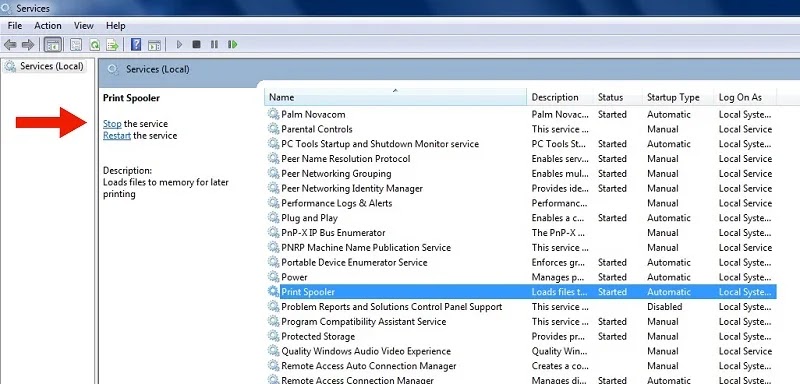
Task: Open the File menu
Action: 15,25
